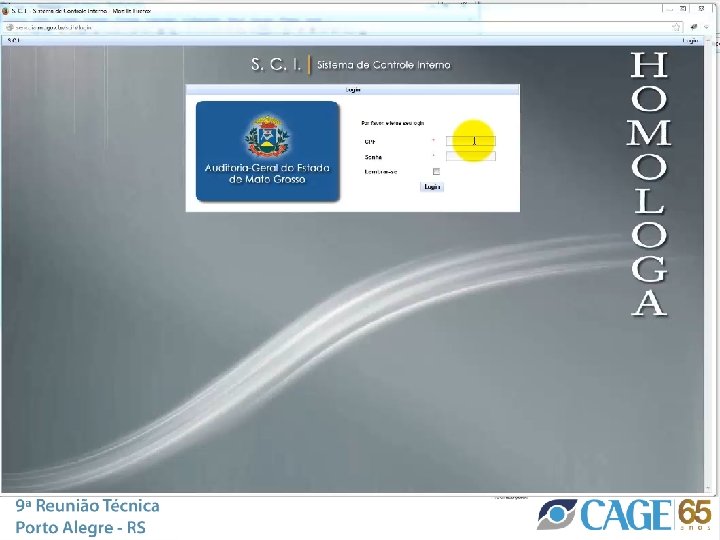The height and width of the screenshot is (540, 720).
Task: Click the Auditoria-Geral do Estado banner text
Action: pos(267,174)
